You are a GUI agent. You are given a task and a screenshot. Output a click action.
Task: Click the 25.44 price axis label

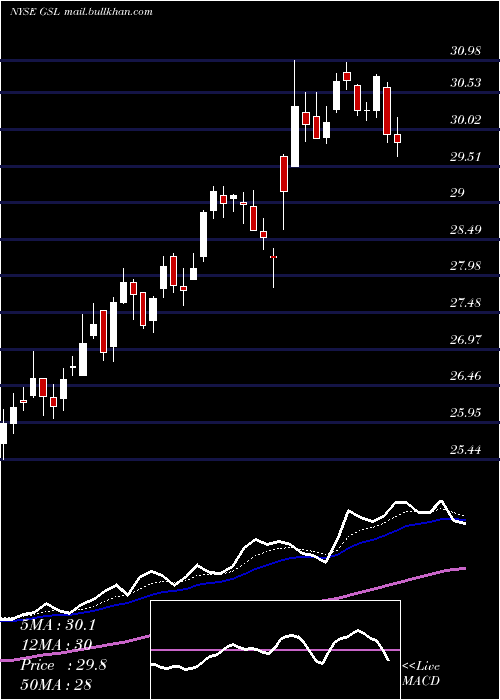tap(466, 450)
